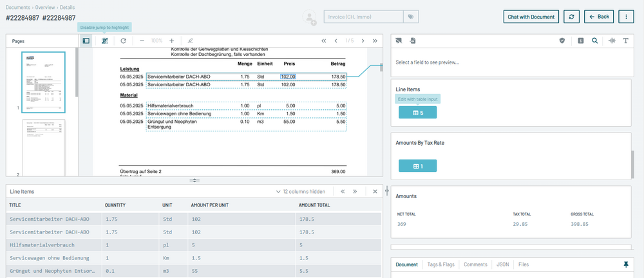
Task: Open the search magnifier in field panel
Action: tap(594, 41)
